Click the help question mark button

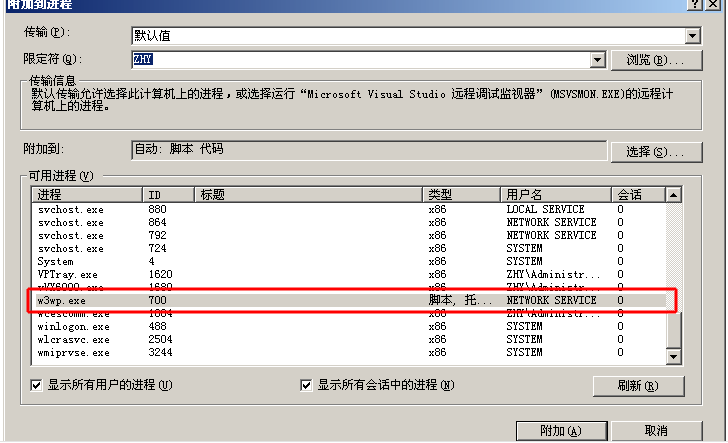(x=695, y=4)
